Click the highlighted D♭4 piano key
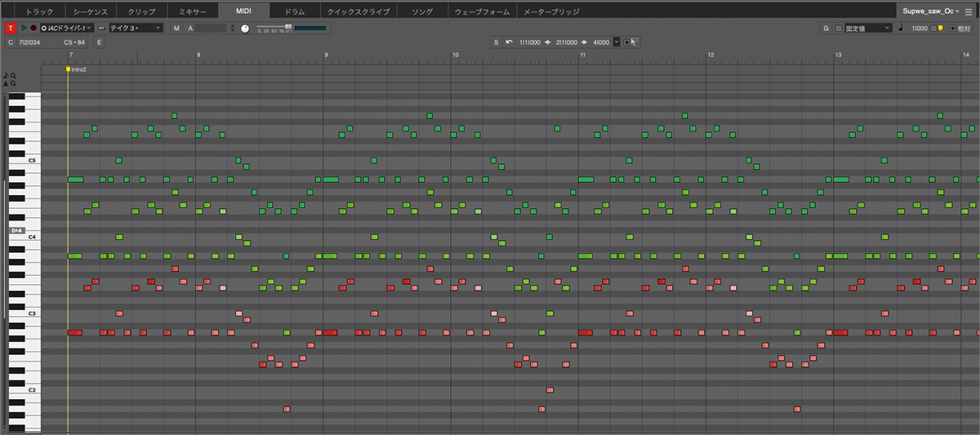Screen dimensions: 980x435 (17, 232)
